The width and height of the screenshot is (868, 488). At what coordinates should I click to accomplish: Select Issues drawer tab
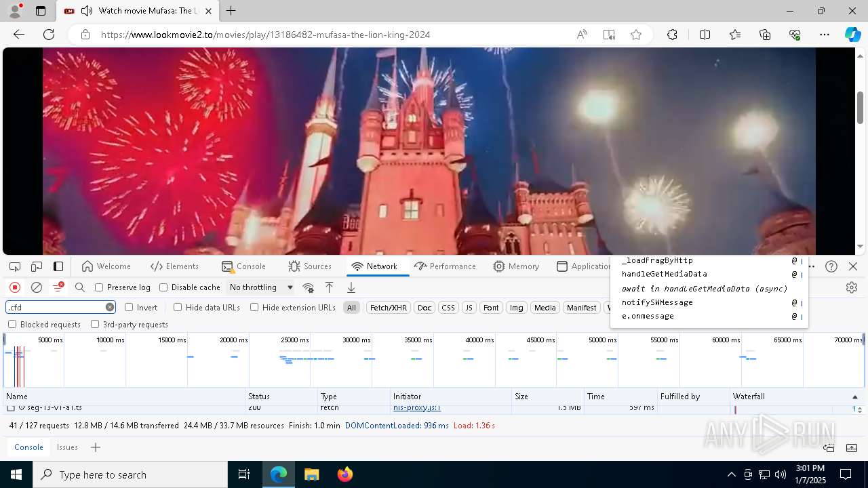pyautogui.click(x=67, y=447)
